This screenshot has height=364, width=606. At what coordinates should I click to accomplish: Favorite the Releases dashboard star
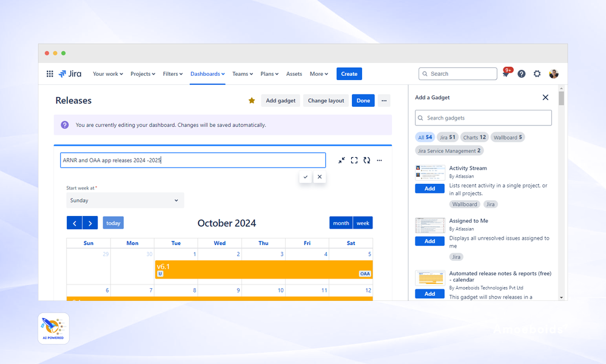(252, 101)
